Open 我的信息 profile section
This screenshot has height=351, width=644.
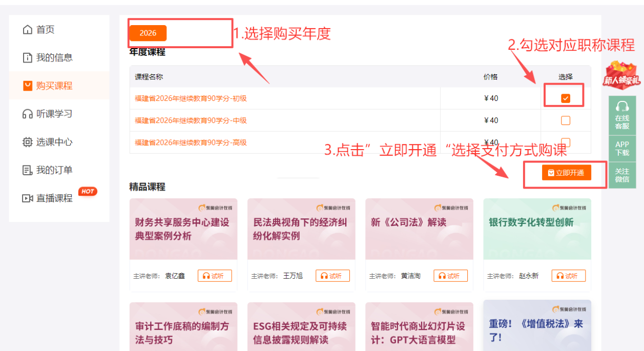coord(48,57)
